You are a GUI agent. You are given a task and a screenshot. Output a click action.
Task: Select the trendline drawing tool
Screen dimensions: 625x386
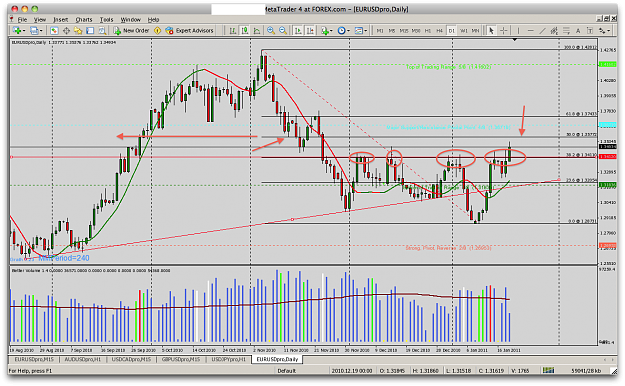(542, 31)
